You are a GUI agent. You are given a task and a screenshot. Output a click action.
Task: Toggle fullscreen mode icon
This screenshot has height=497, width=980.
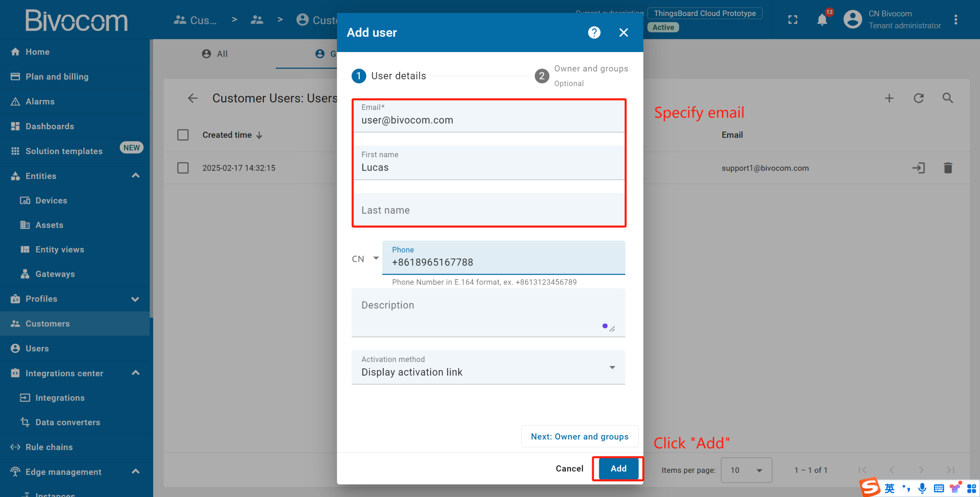tap(793, 20)
